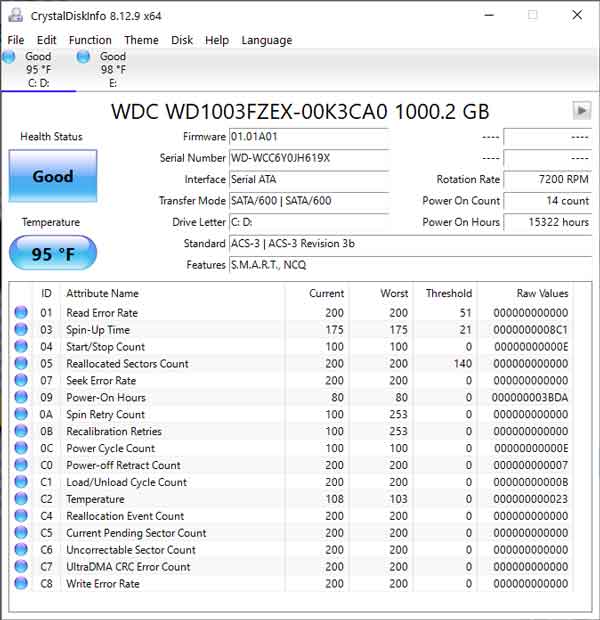Open the Theme menu
Image resolution: width=600 pixels, height=620 pixels.
(x=141, y=40)
